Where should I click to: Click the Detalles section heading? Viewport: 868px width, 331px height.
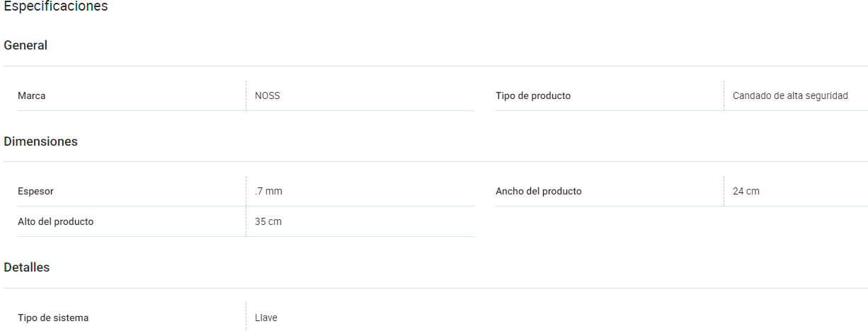(27, 267)
